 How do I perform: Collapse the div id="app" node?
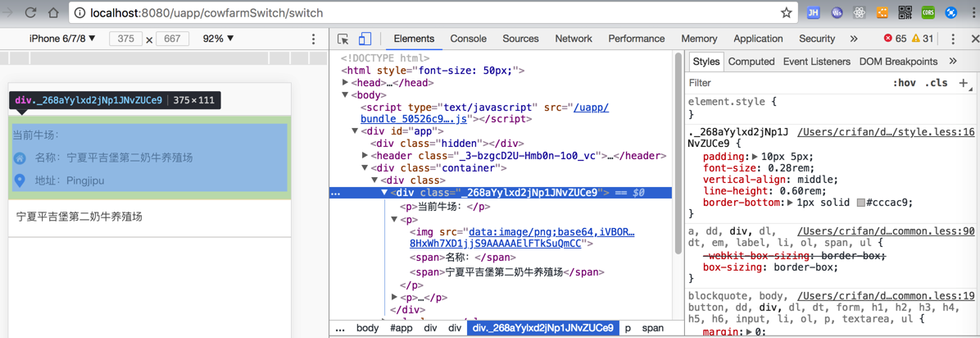pos(356,131)
